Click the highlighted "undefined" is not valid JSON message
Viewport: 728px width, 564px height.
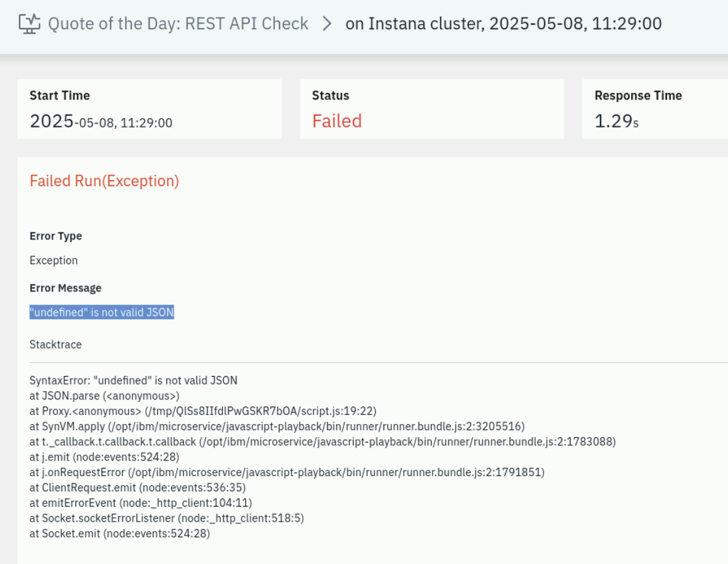coord(101,312)
